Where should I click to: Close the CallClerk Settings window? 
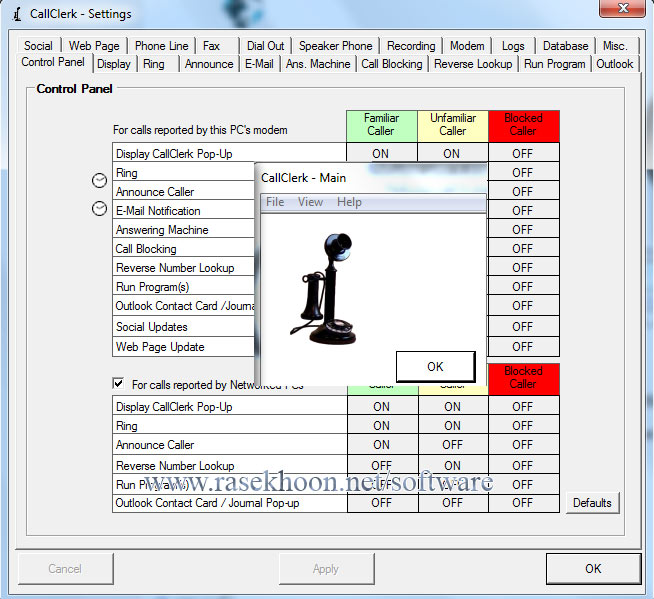click(622, 8)
